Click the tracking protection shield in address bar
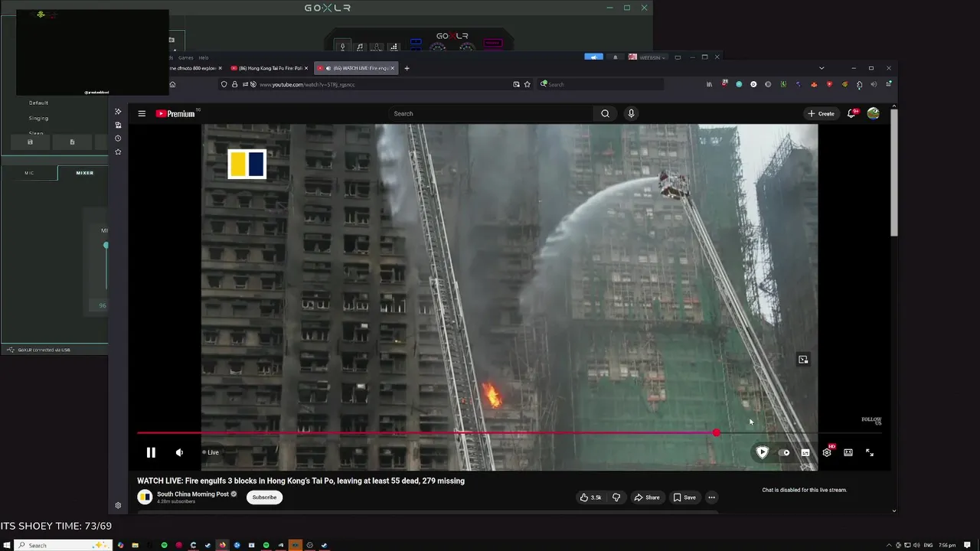 click(224, 84)
